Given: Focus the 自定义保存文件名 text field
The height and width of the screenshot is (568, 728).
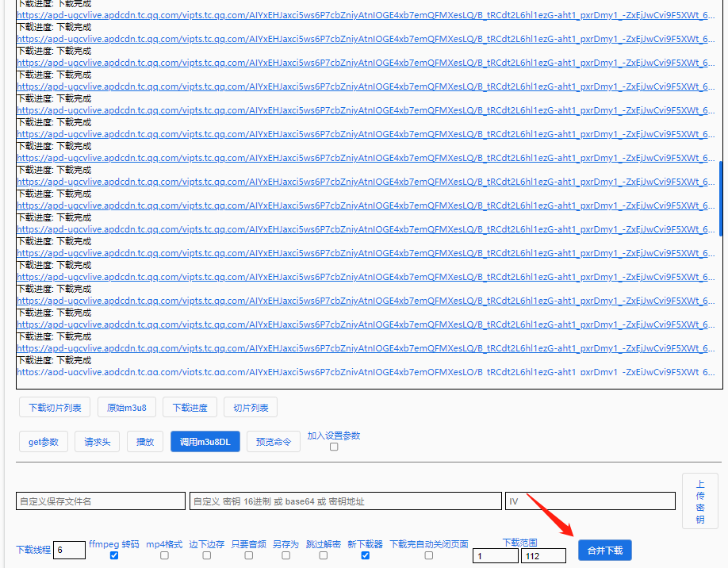Looking at the screenshot, I should (x=101, y=501).
